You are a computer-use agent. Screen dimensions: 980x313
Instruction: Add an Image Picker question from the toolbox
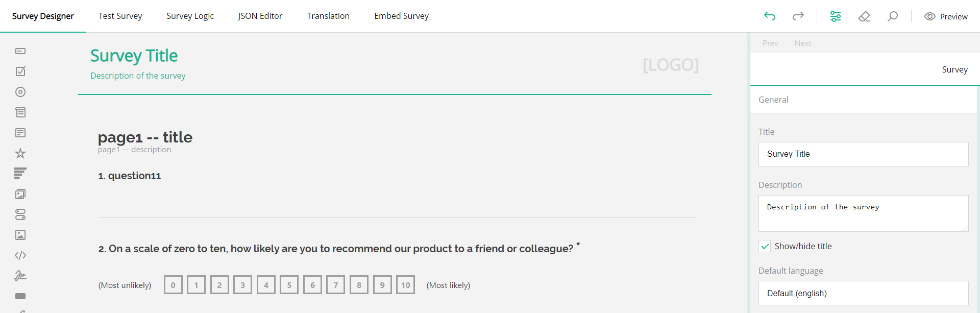(20, 194)
